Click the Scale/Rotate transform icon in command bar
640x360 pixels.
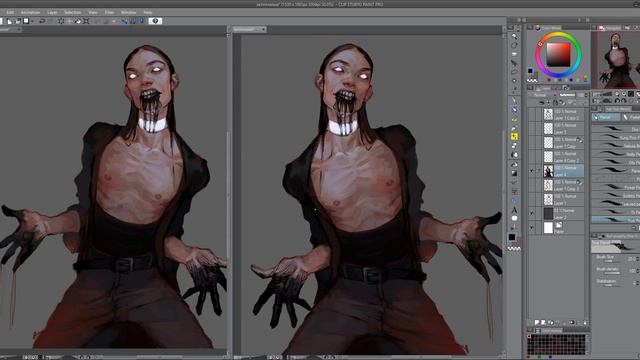(x=86, y=21)
